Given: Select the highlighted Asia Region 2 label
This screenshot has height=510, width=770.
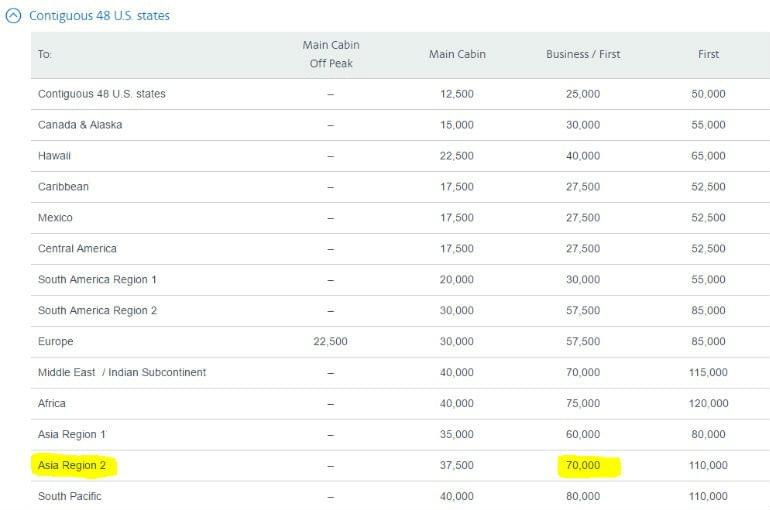Looking at the screenshot, I should coord(72,465).
